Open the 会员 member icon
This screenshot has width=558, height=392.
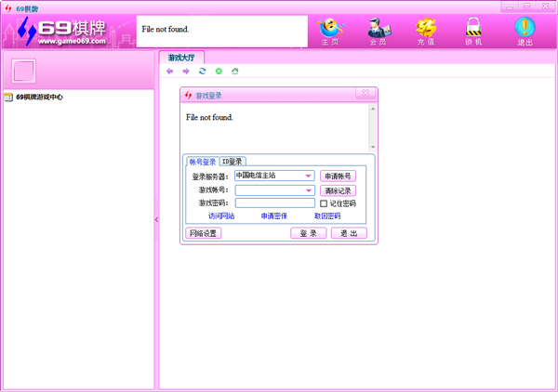point(378,30)
